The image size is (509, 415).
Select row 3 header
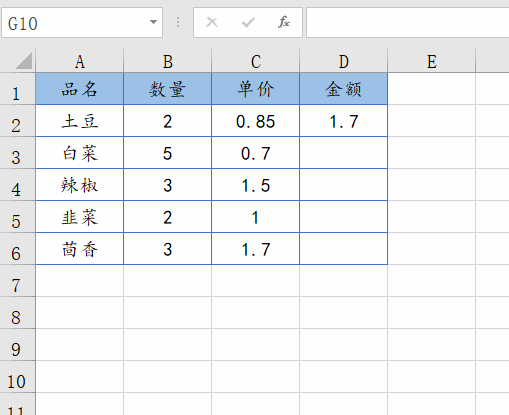17,153
